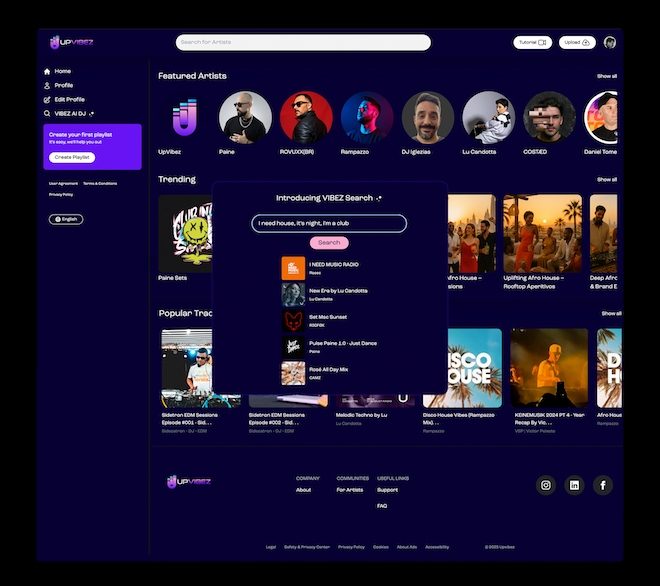Open Safety & Privacy Center link

pos(307,547)
